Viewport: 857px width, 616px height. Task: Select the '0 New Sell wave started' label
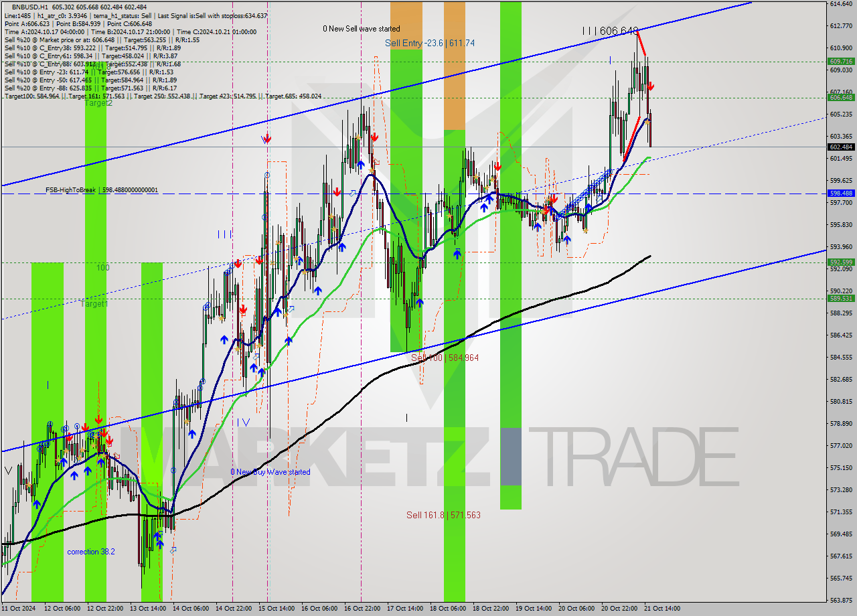pos(362,29)
